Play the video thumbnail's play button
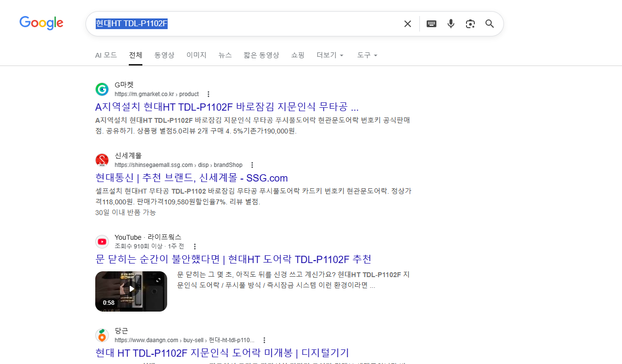The height and width of the screenshot is (364, 622). coord(131,289)
